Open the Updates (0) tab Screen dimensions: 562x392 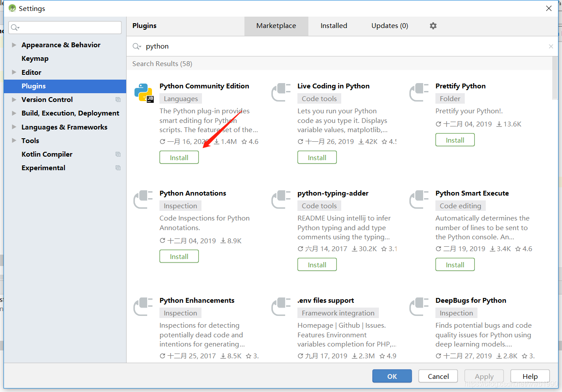[x=390, y=26]
